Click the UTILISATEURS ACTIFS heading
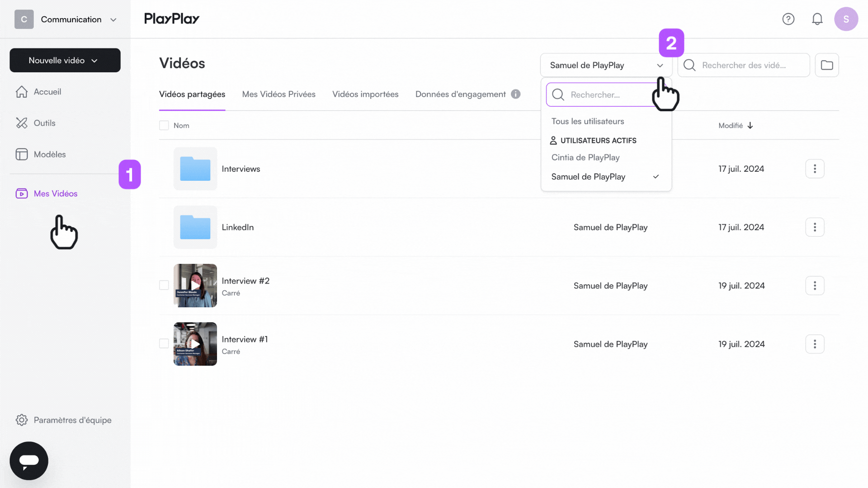Viewport: 868px width, 488px height. point(599,141)
